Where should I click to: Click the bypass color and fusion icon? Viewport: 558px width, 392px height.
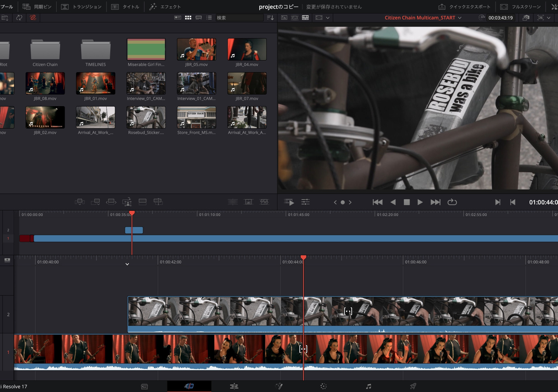(526, 17)
